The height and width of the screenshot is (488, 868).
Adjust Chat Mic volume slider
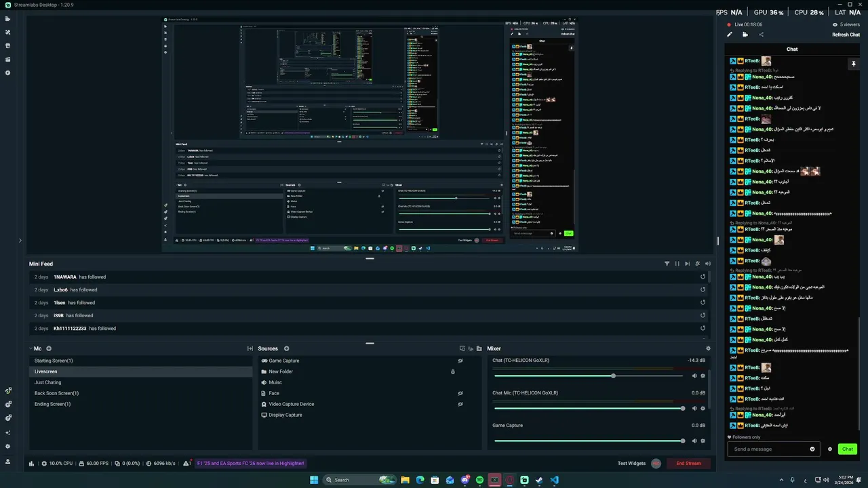(589, 408)
